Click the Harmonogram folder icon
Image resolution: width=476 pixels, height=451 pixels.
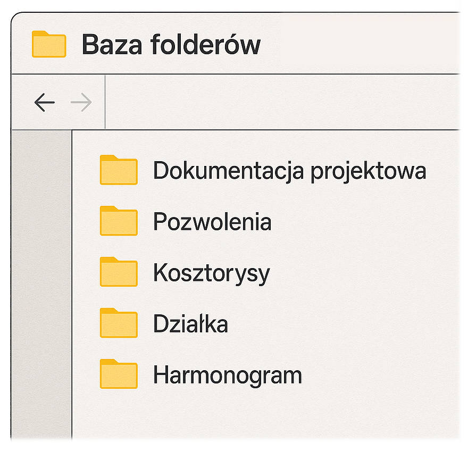(x=119, y=374)
